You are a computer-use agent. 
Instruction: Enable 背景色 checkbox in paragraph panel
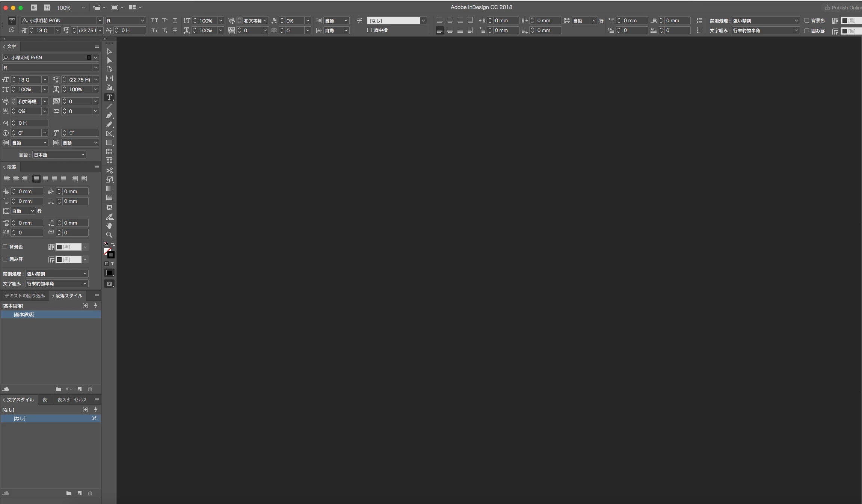point(5,247)
